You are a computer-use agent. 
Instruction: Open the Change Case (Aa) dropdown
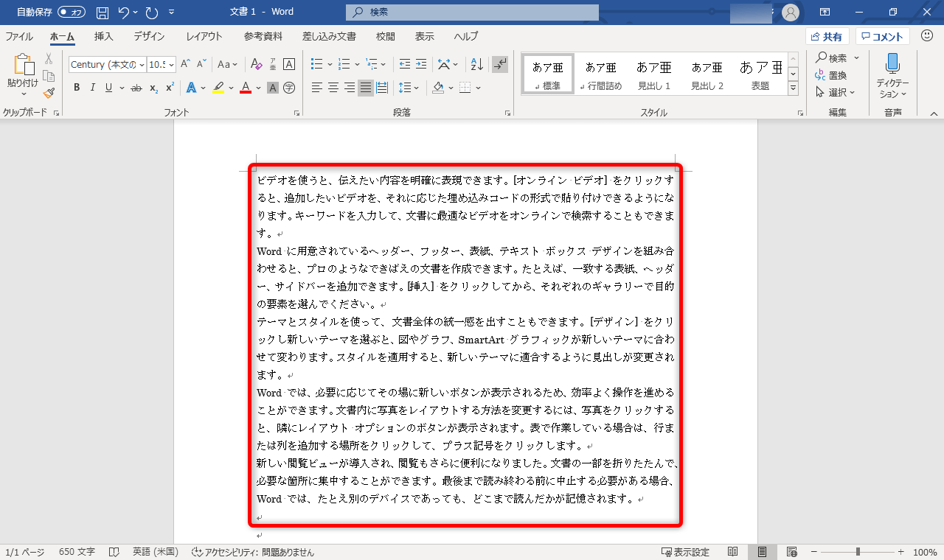[x=228, y=64]
